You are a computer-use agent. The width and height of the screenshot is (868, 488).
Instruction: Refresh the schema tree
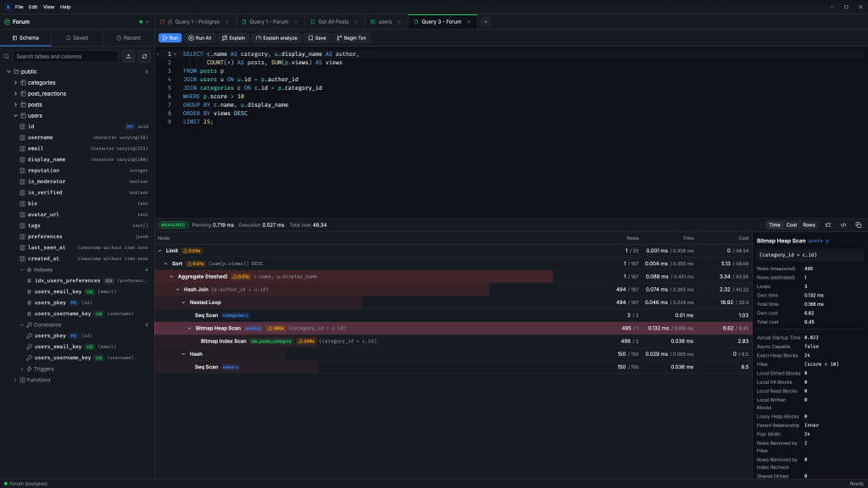click(144, 57)
